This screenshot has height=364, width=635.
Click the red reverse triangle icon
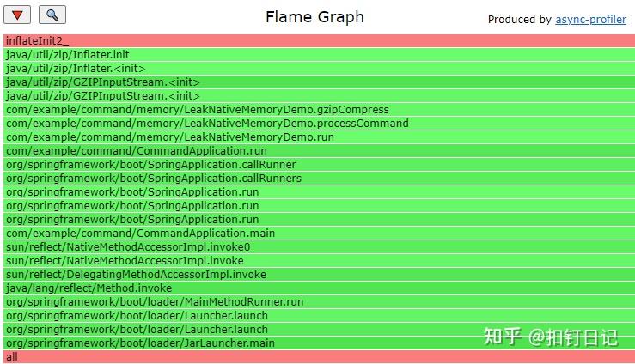pyautogui.click(x=18, y=15)
